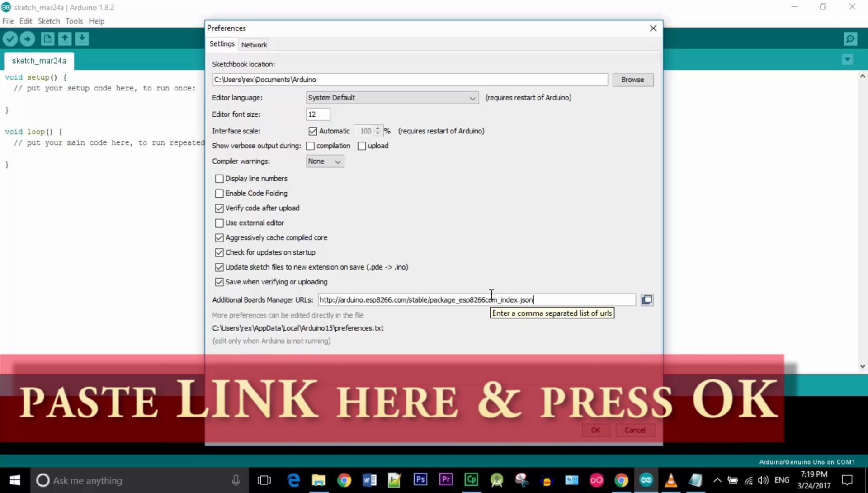
Task: Switch to the Network tab
Action: pyautogui.click(x=254, y=45)
